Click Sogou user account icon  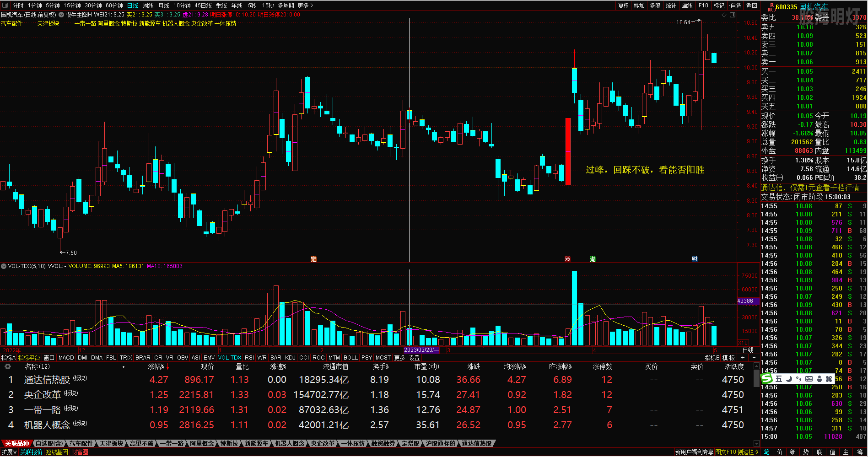coord(819,379)
